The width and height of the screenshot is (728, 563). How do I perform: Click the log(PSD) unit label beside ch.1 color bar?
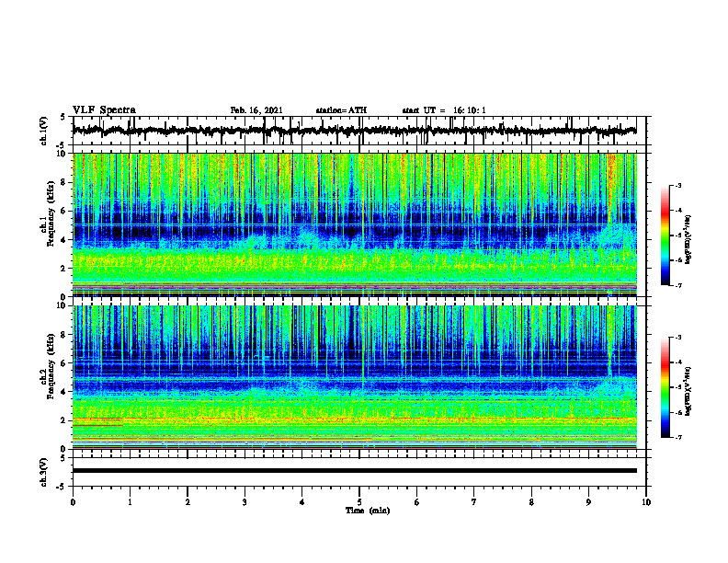coord(688,240)
